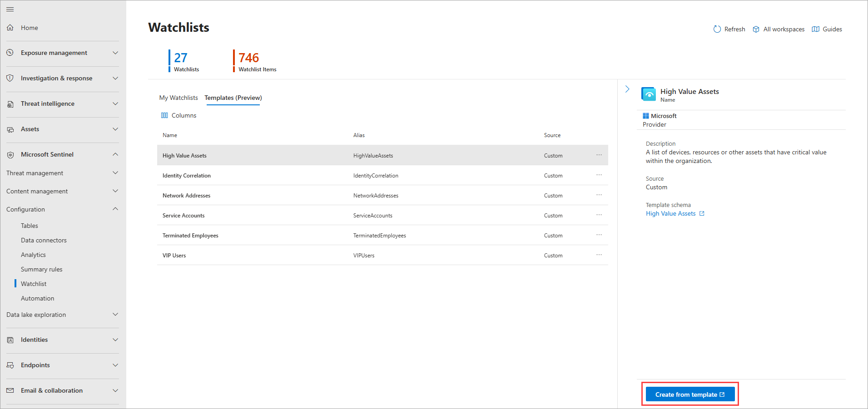Select the Identity Correlation template row
The width and height of the screenshot is (868, 409).
pyautogui.click(x=382, y=175)
